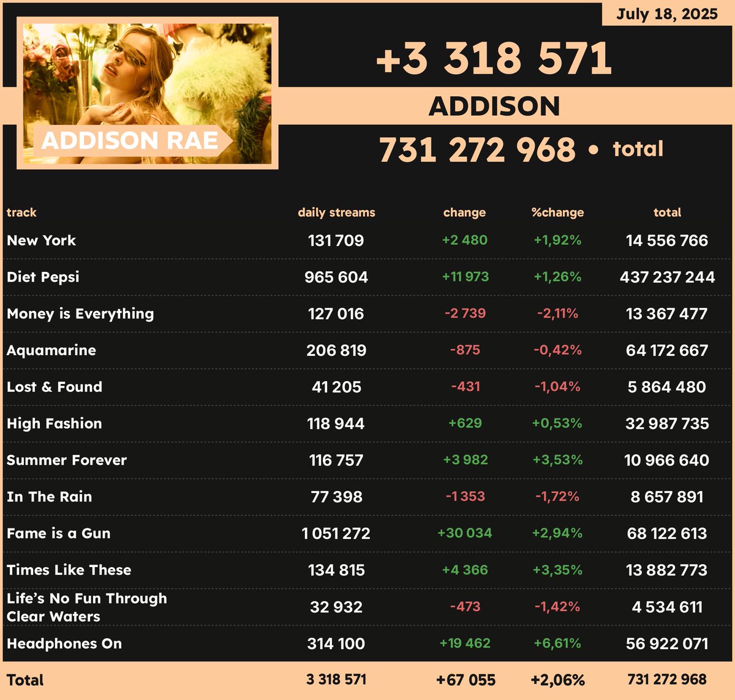Click the High Fashion percent '+0,53%'
The width and height of the screenshot is (735, 700).
557,424
